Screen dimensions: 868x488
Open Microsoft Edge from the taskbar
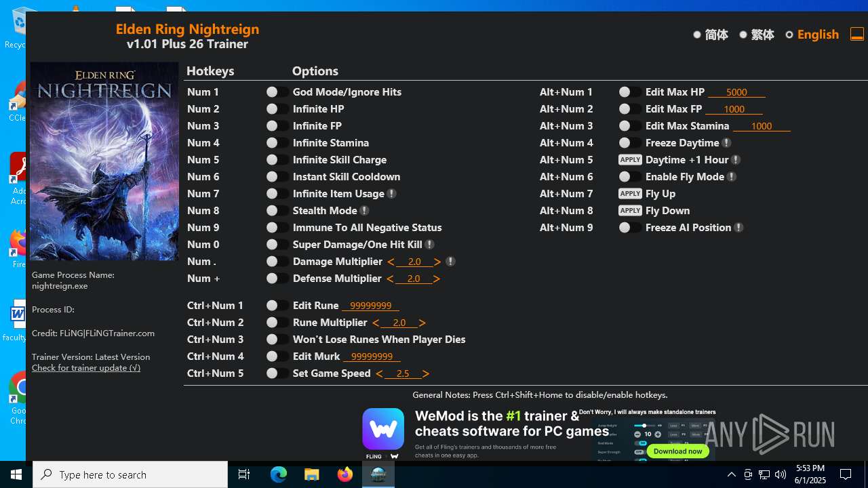point(279,474)
